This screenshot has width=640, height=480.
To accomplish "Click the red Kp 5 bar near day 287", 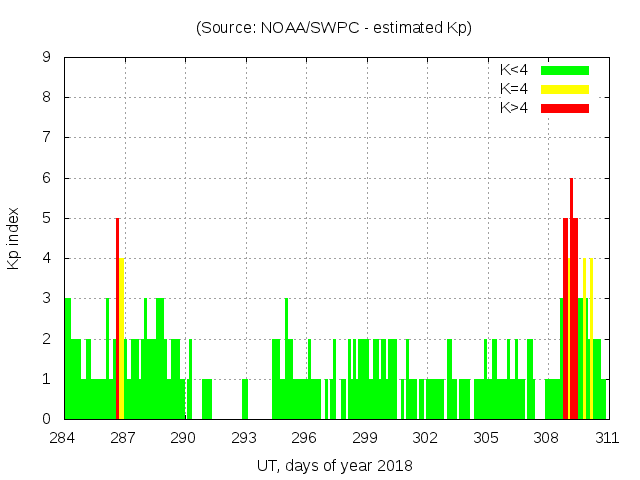I will click(x=117, y=320).
